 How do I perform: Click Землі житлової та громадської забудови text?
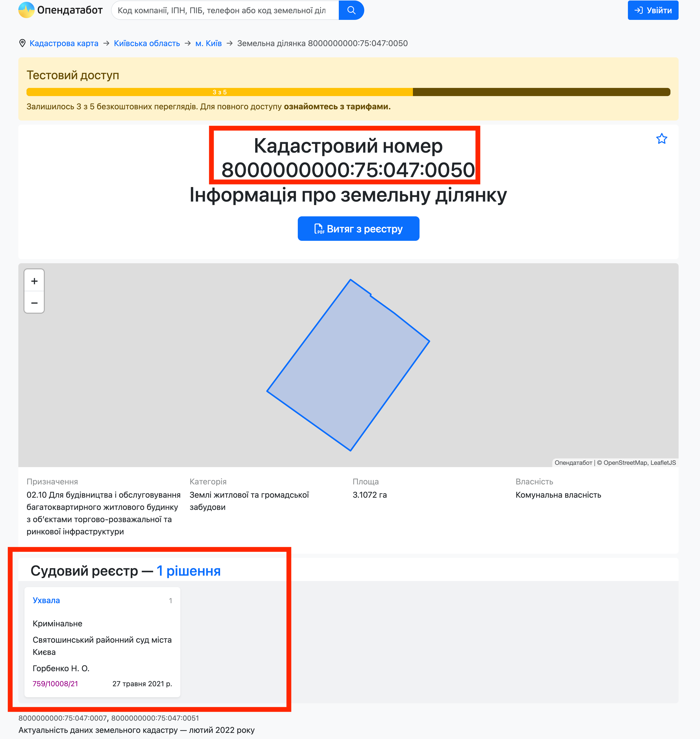pyautogui.click(x=249, y=501)
